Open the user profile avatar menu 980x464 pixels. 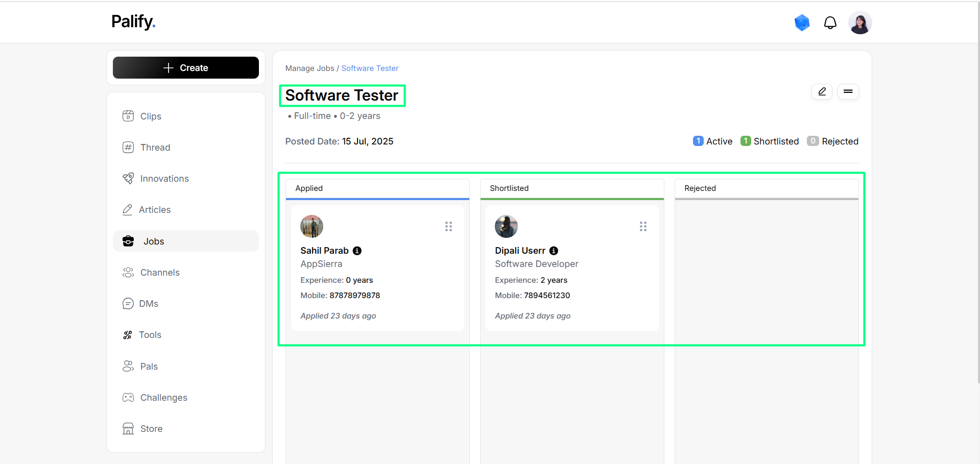(860, 23)
